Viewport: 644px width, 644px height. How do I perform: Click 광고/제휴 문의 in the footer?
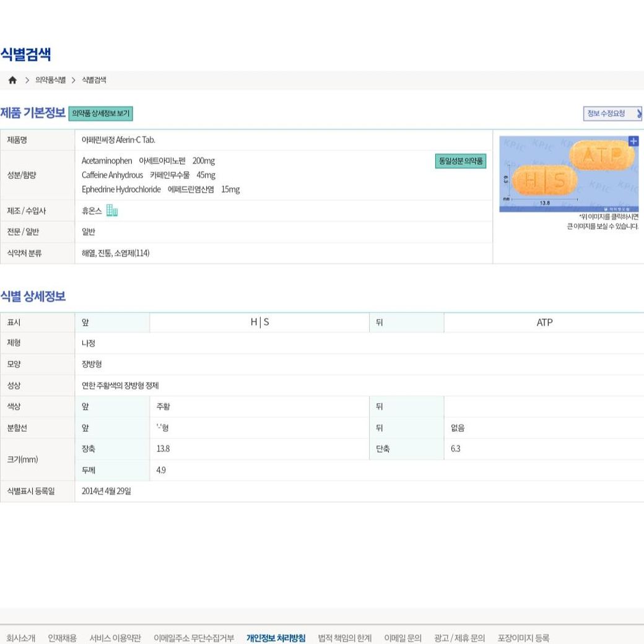459,638
